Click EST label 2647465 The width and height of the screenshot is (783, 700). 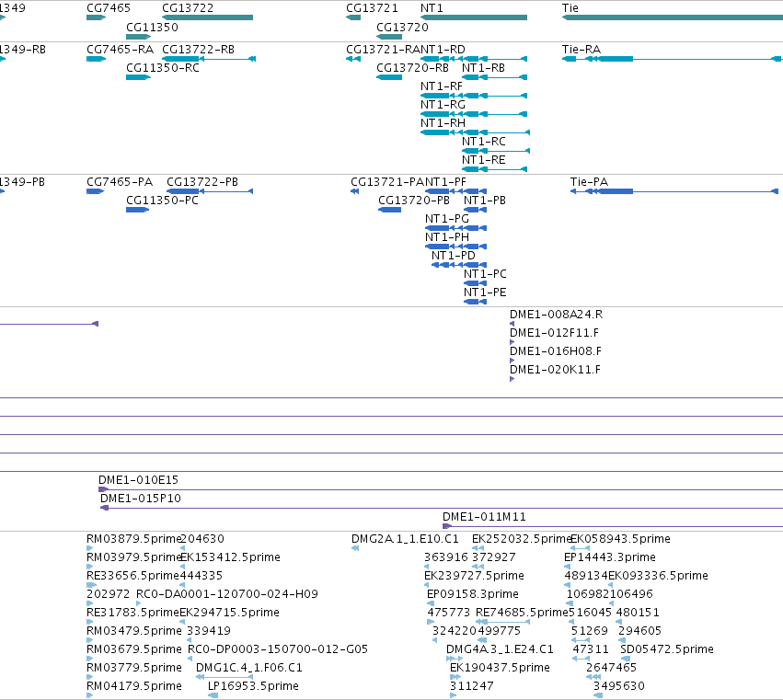[x=611, y=668]
